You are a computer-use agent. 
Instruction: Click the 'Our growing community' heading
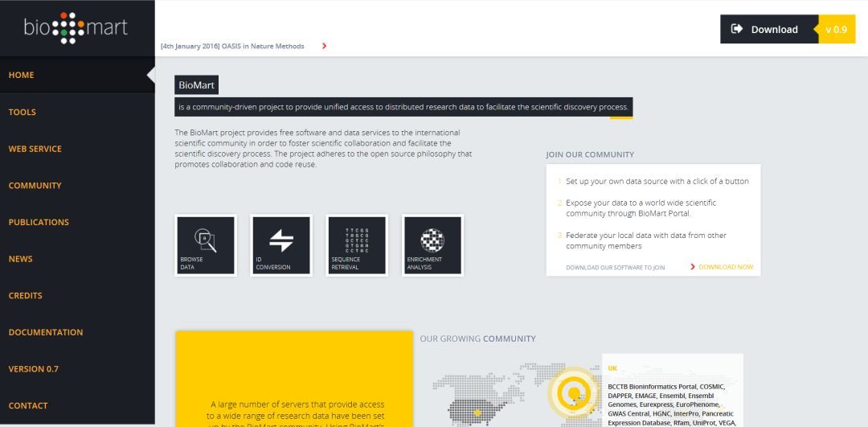tap(477, 339)
